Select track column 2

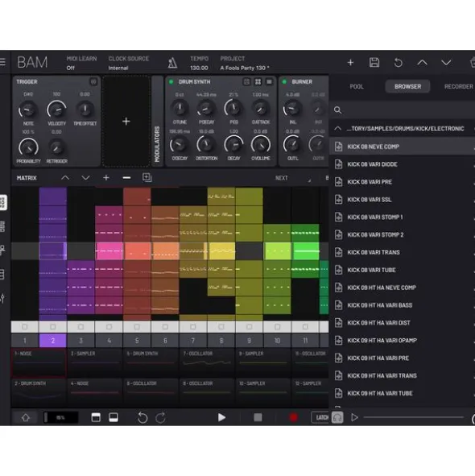tap(53, 341)
